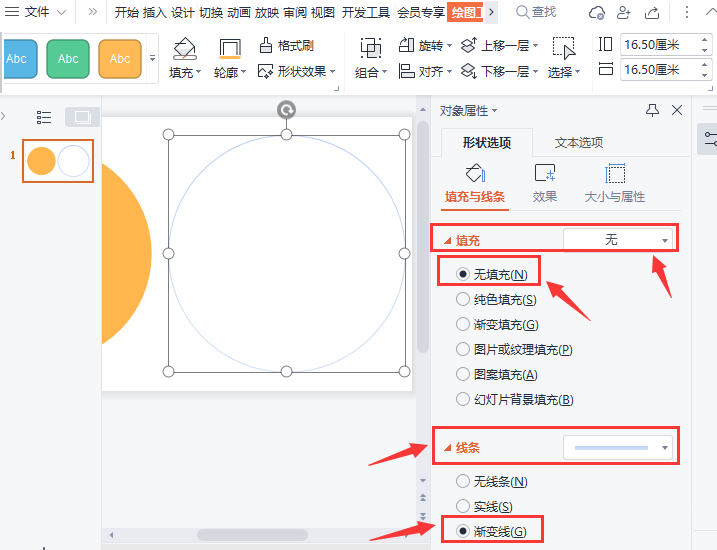Viewport: 717px width, 550px height.
Task: Click 下移一层 send backward
Action: [499, 71]
